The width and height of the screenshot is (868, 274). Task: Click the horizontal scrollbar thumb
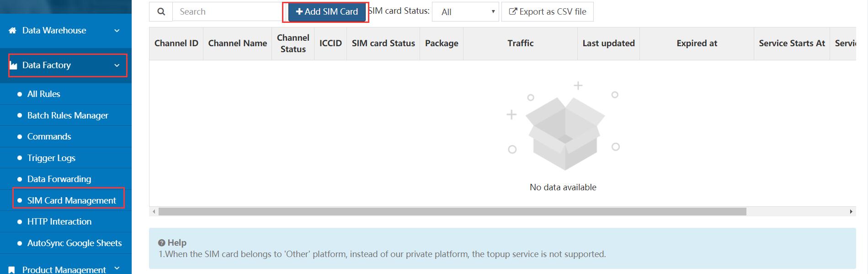[x=452, y=212]
